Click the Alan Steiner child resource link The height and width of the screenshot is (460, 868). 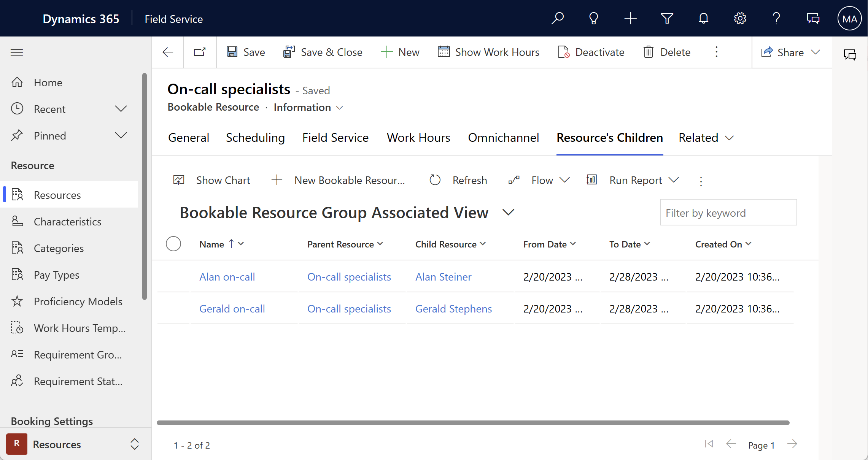tap(443, 276)
